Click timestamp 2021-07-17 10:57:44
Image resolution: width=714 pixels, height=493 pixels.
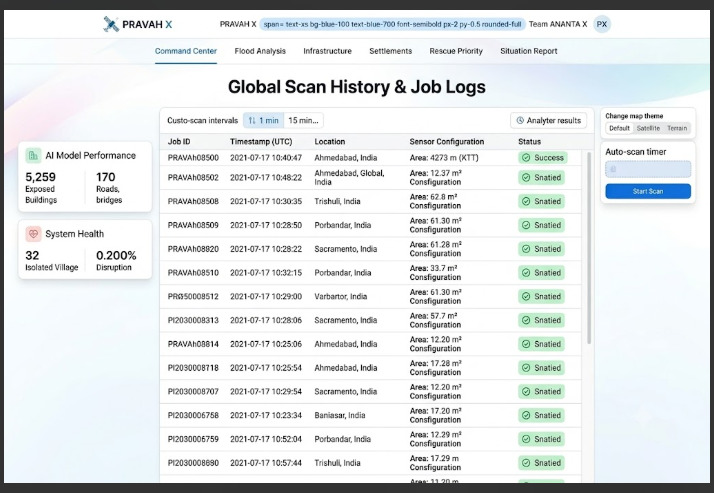click(266, 463)
